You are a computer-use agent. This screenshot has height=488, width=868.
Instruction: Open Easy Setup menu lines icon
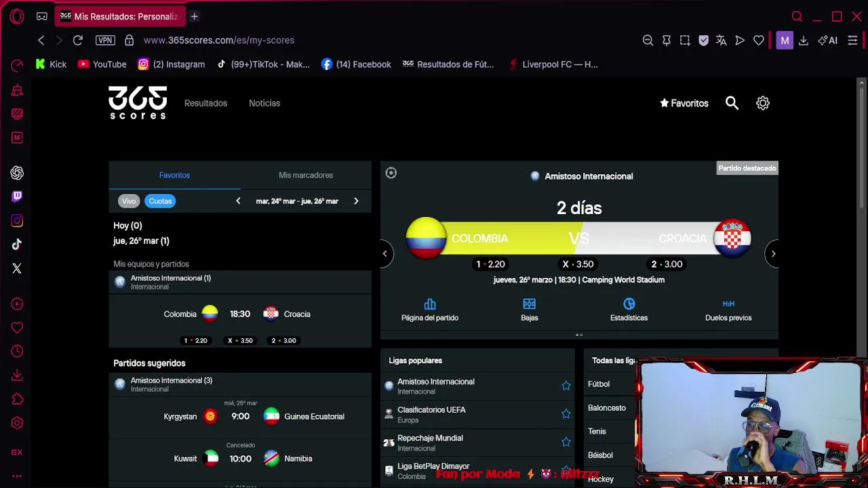(853, 40)
